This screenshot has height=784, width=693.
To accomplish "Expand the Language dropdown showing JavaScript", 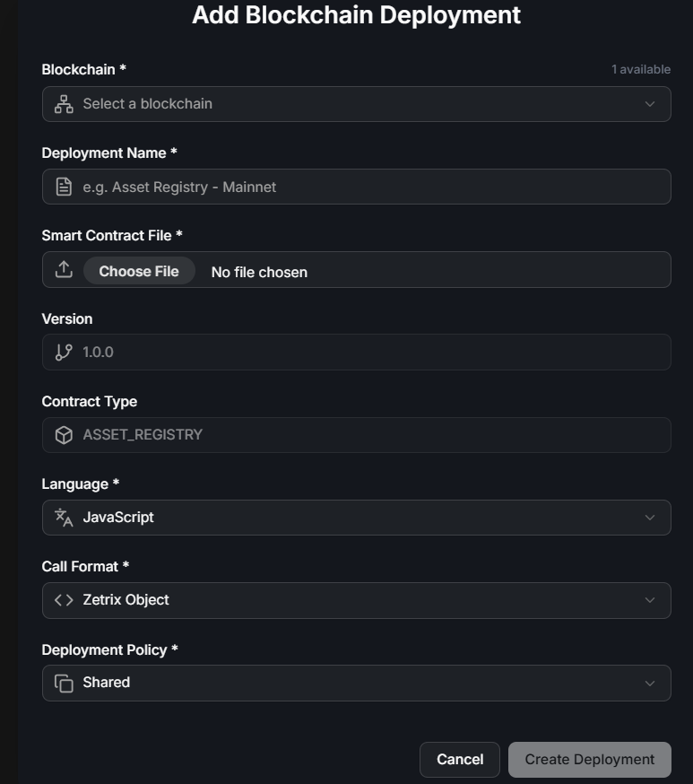I will click(x=356, y=518).
